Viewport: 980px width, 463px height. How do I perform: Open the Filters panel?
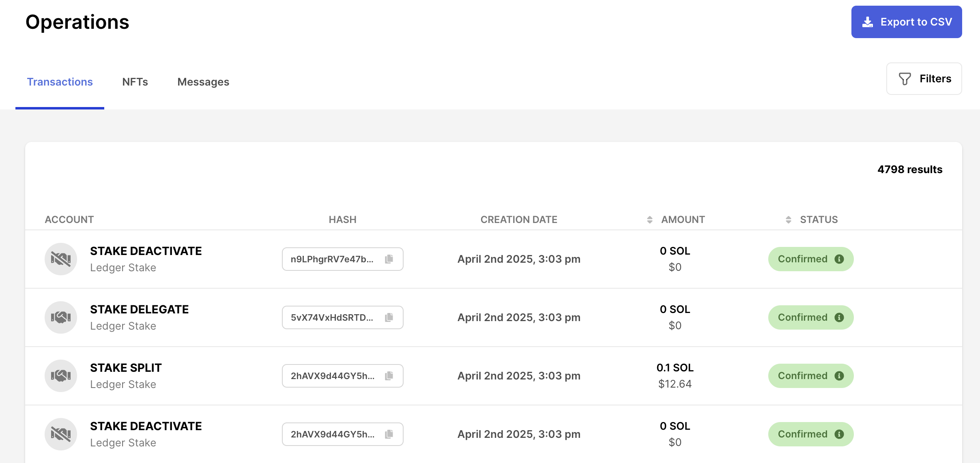point(924,79)
